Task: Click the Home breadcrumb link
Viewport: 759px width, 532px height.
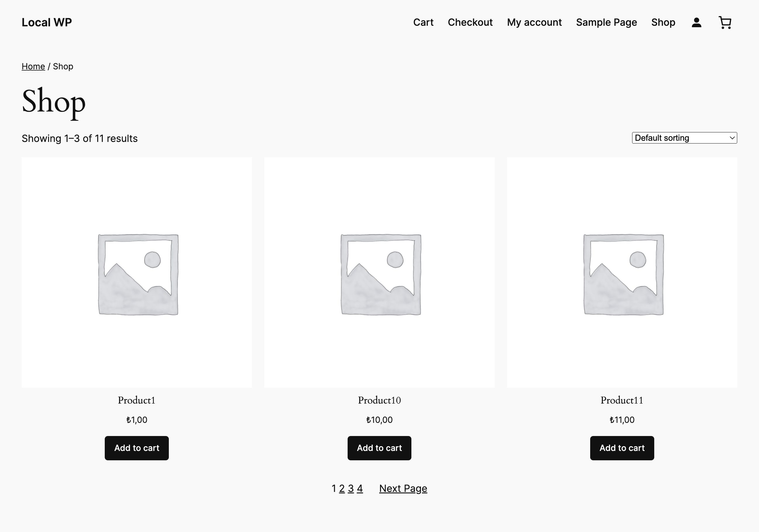Action: click(33, 66)
